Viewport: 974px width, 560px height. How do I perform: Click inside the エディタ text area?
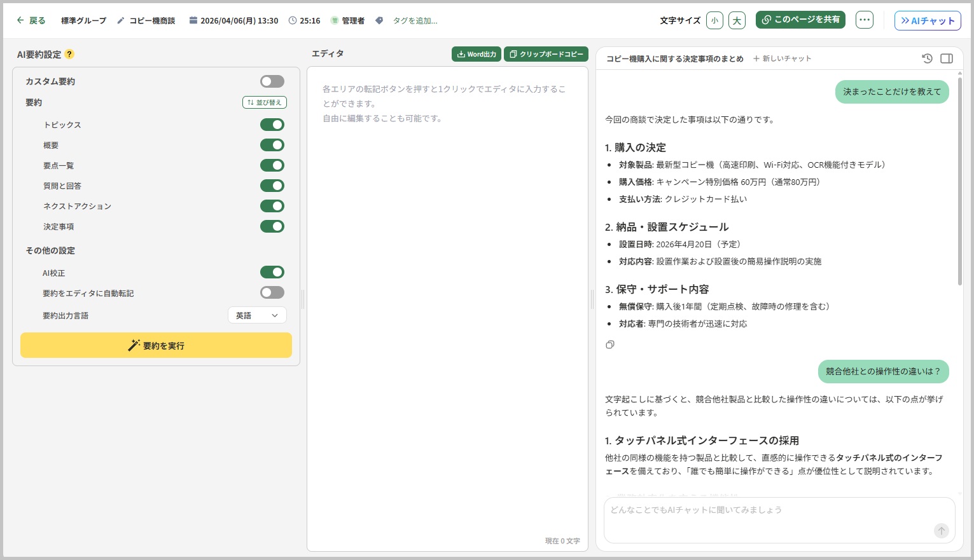pos(447,308)
